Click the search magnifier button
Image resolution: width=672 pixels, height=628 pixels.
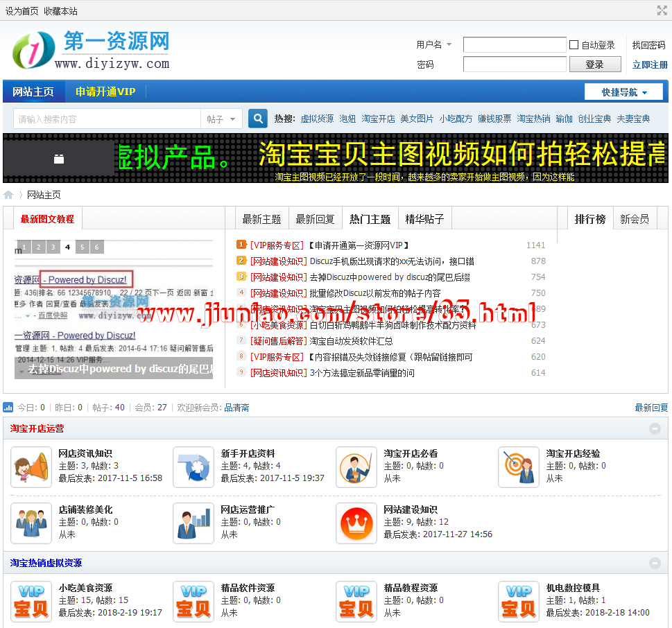point(258,119)
